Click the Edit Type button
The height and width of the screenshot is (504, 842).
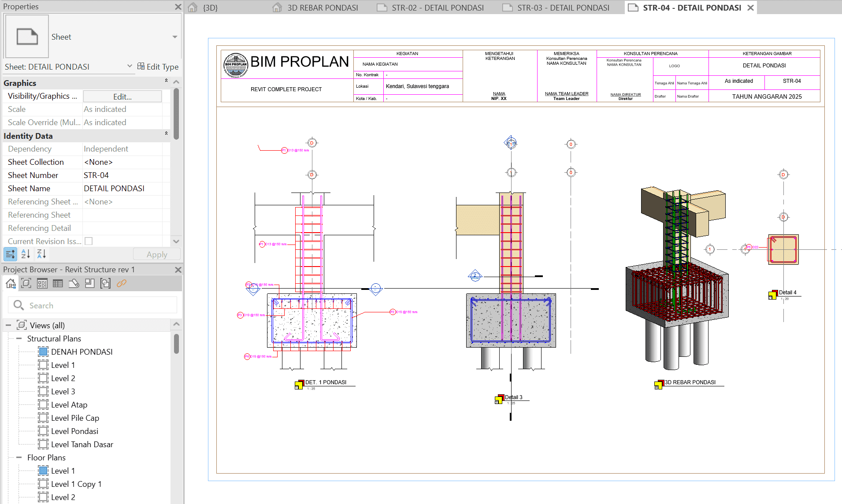click(158, 67)
